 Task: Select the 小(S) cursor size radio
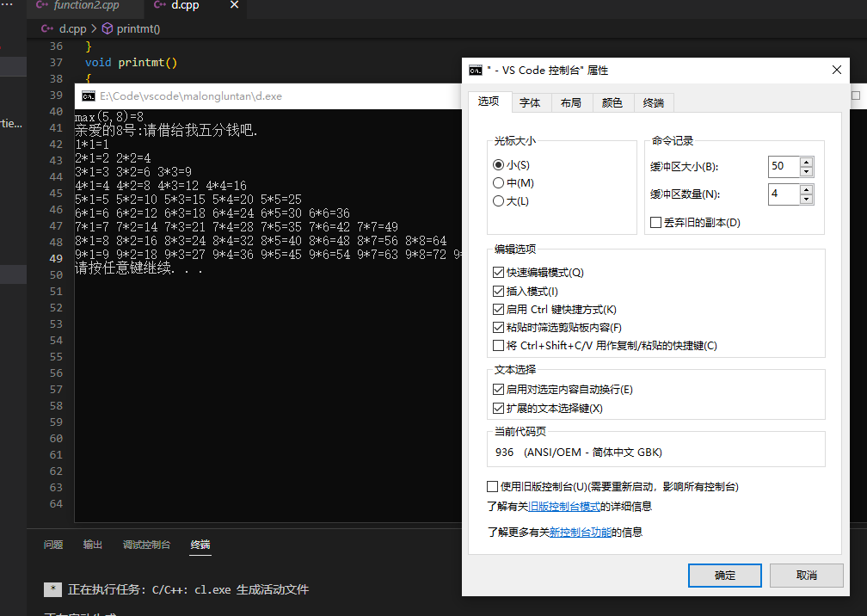click(x=498, y=165)
